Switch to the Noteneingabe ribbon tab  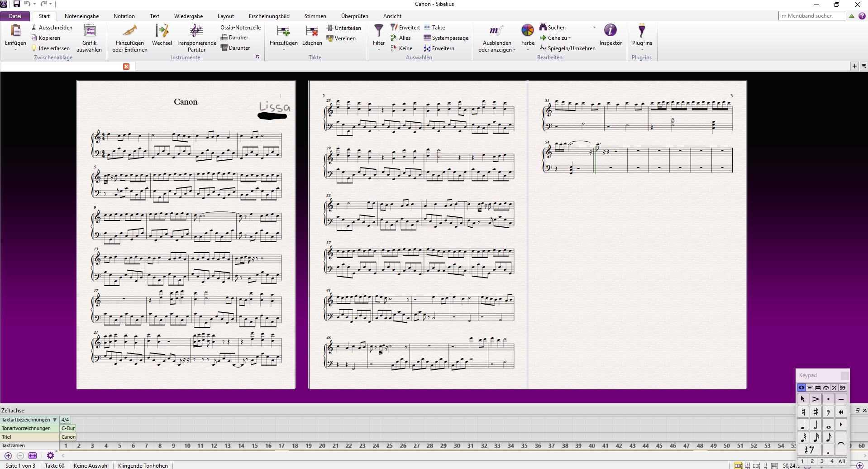coord(81,16)
